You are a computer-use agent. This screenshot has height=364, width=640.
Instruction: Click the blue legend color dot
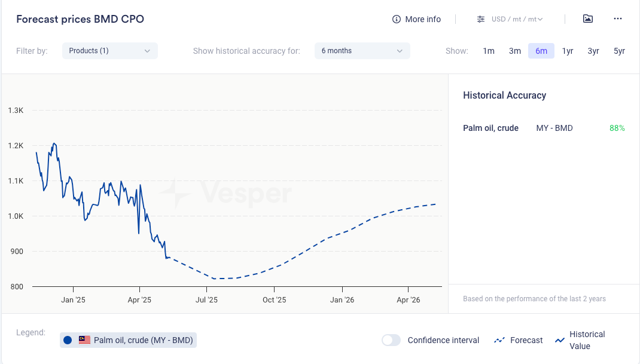pyautogui.click(x=68, y=340)
